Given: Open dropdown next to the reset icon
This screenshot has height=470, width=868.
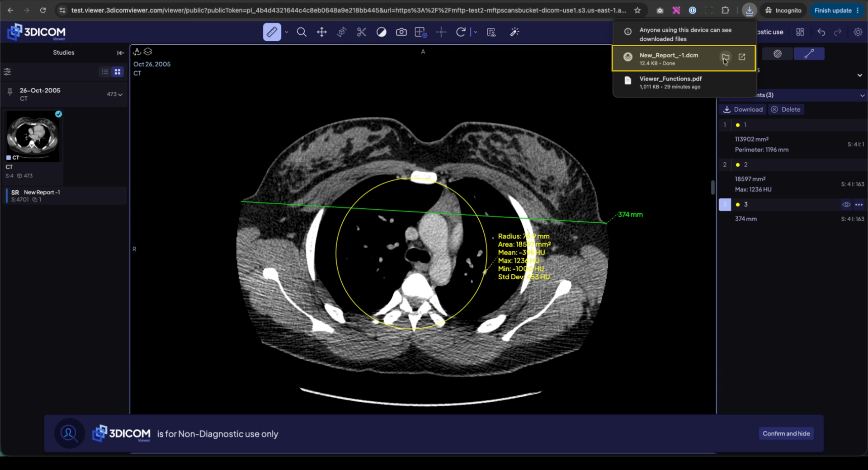Looking at the screenshot, I should pyautogui.click(x=475, y=32).
